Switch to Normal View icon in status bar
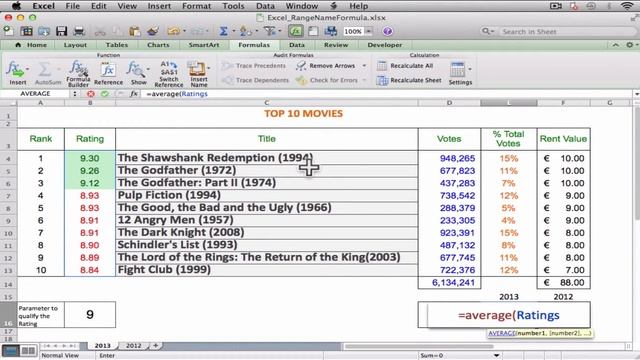This screenshot has height=360, width=640. 11,351
